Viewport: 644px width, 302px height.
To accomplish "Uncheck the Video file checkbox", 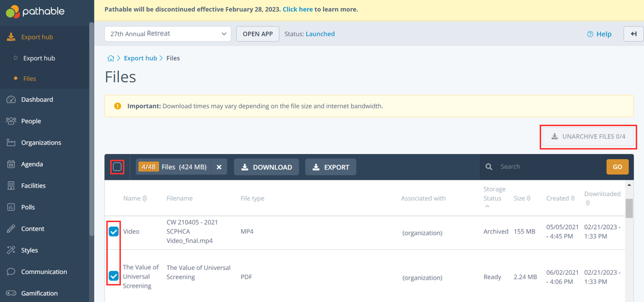I will click(114, 231).
